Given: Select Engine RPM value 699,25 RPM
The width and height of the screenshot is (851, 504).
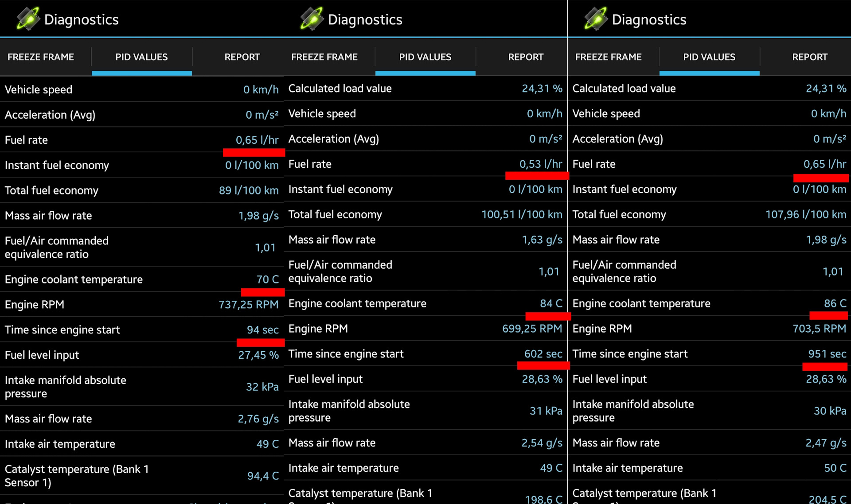Looking at the screenshot, I should [x=532, y=329].
